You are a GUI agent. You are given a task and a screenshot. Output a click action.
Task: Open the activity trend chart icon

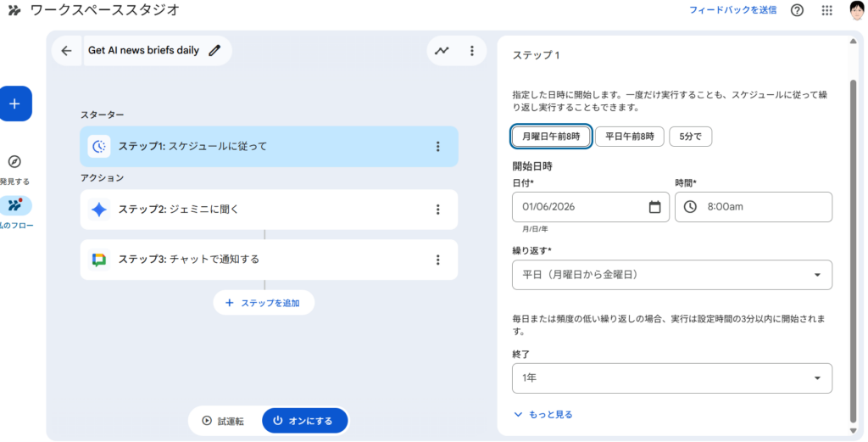(442, 51)
